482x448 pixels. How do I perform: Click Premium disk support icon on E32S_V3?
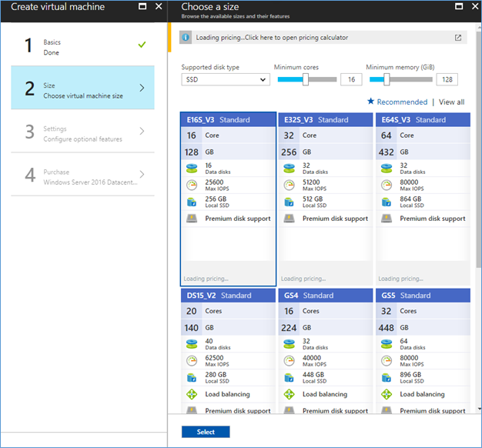click(x=289, y=219)
